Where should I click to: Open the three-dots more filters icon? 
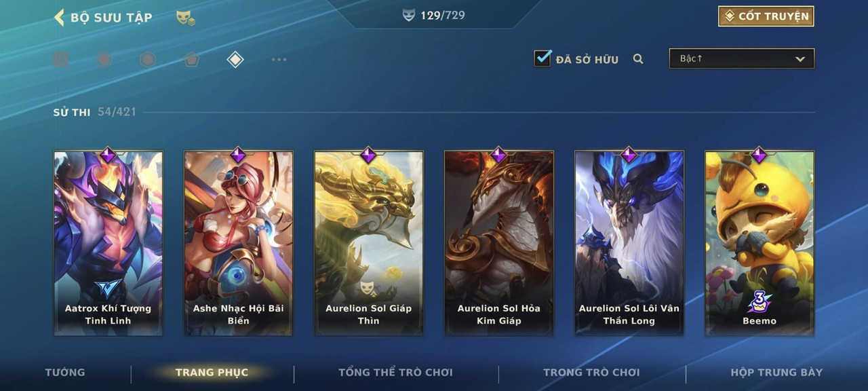click(279, 60)
